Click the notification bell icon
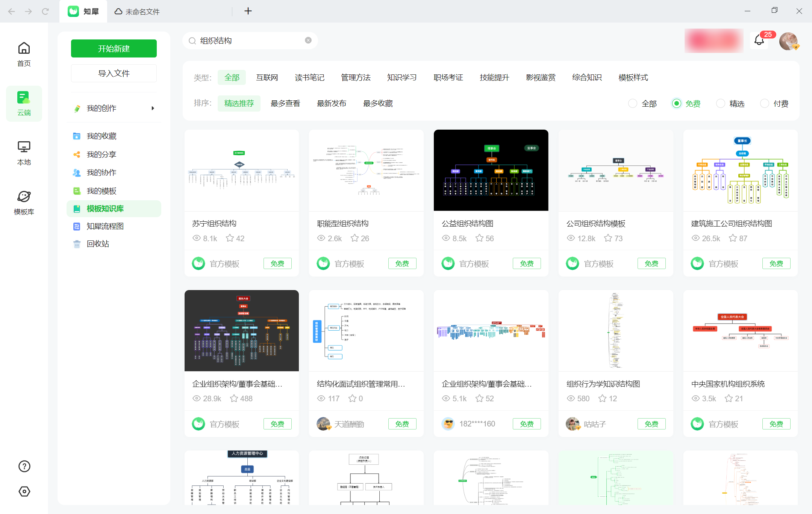This screenshot has height=514, width=812. pos(759,41)
